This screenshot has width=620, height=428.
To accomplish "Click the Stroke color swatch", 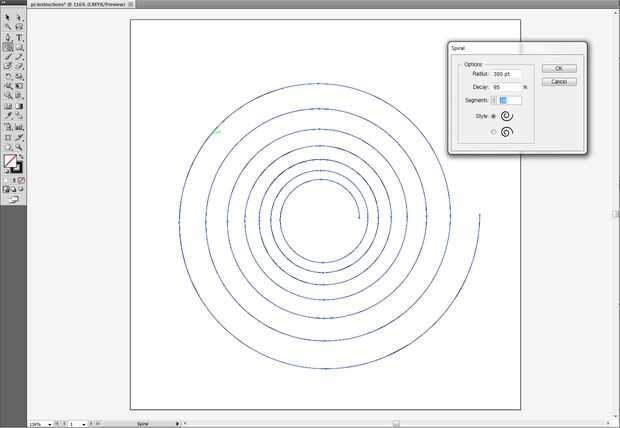I will click(17, 168).
